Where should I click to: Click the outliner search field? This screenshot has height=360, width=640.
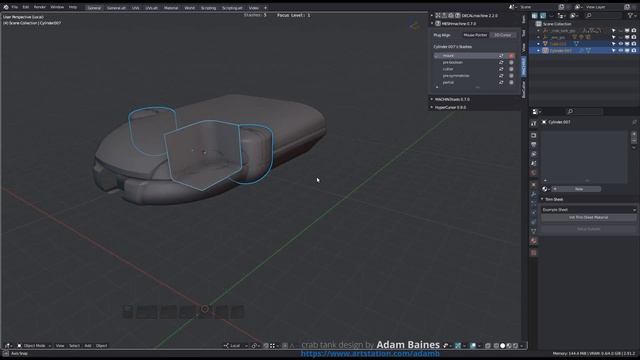[x=603, y=16]
